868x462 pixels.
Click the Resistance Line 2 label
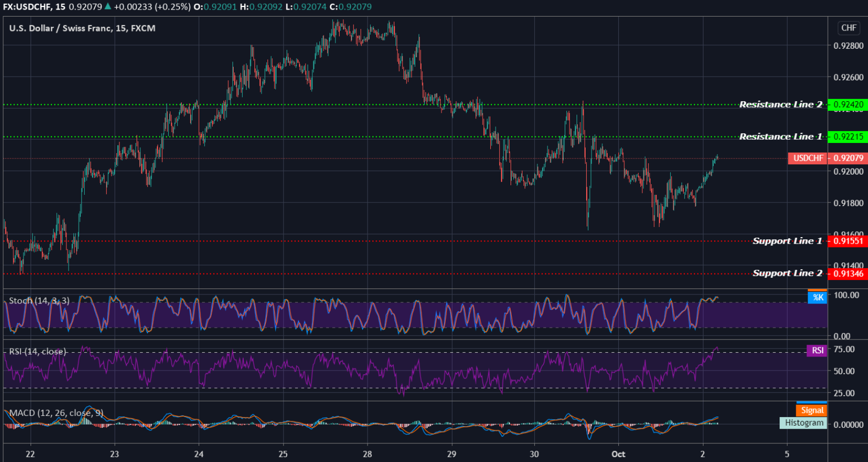[781, 104]
